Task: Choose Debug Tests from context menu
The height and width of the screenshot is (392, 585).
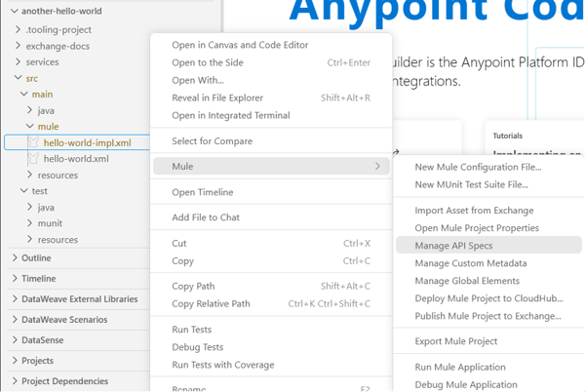Action: [x=271, y=346]
